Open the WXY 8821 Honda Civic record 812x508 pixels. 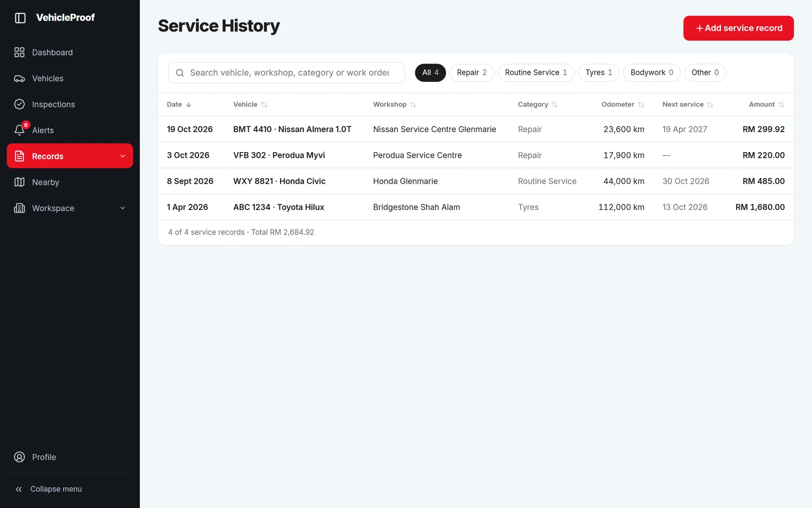(476, 181)
